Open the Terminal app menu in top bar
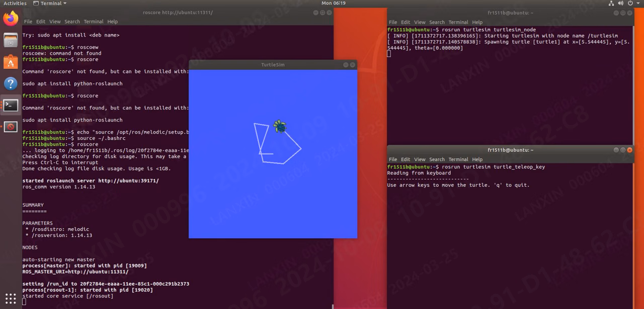This screenshot has width=644, height=309. [x=50, y=3]
